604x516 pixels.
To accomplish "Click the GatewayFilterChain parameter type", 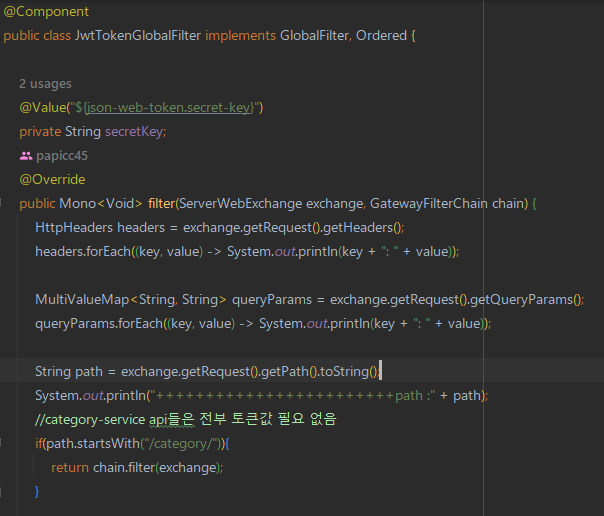I will tap(429, 203).
